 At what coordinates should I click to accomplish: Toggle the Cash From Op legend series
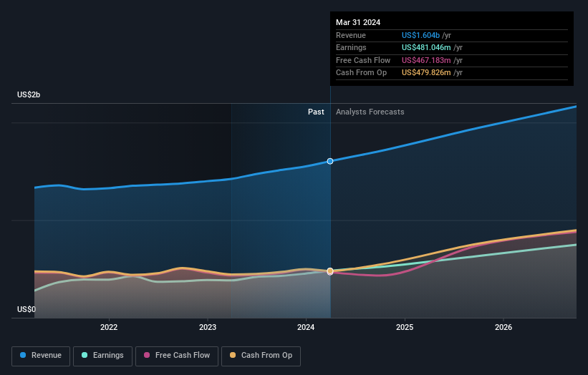[x=261, y=356]
